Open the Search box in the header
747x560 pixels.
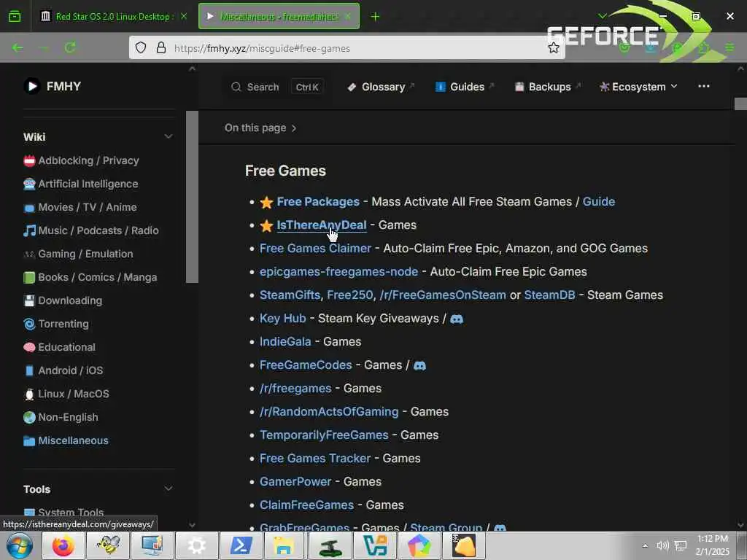click(277, 87)
